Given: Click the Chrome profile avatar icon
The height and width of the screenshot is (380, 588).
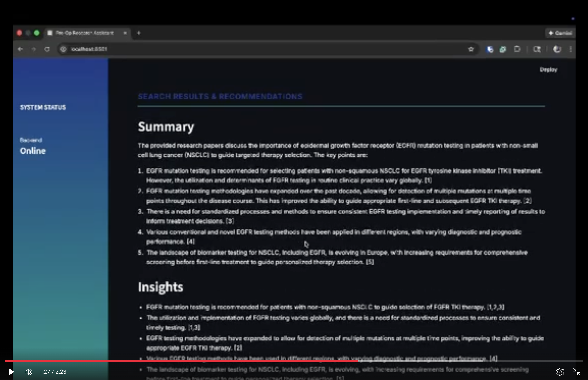Looking at the screenshot, I should pyautogui.click(x=557, y=49).
